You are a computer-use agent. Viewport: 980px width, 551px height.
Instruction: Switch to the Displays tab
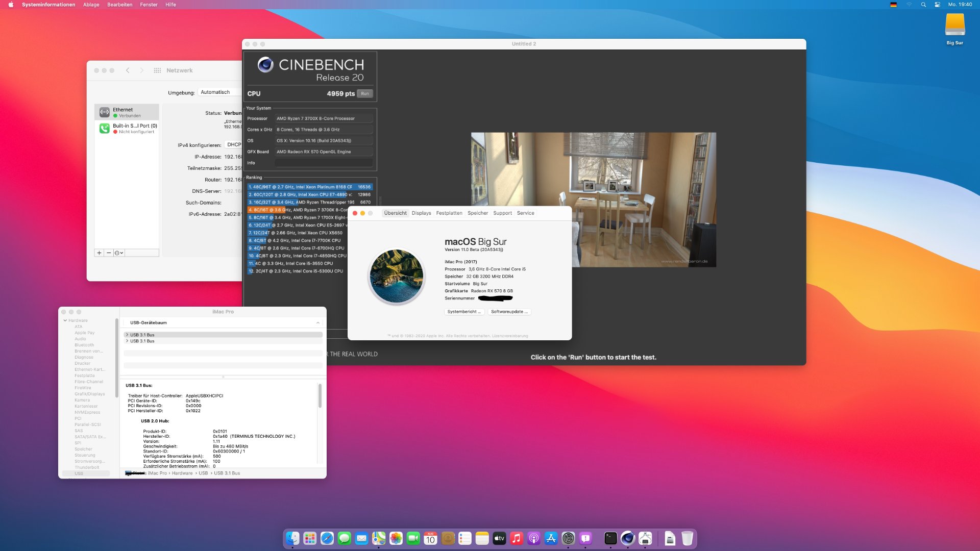[x=421, y=213]
